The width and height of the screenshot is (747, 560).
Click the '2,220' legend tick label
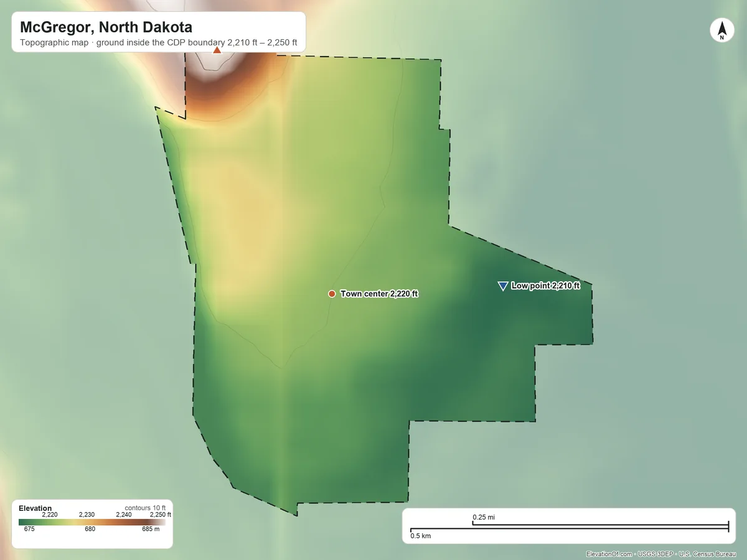coord(50,515)
